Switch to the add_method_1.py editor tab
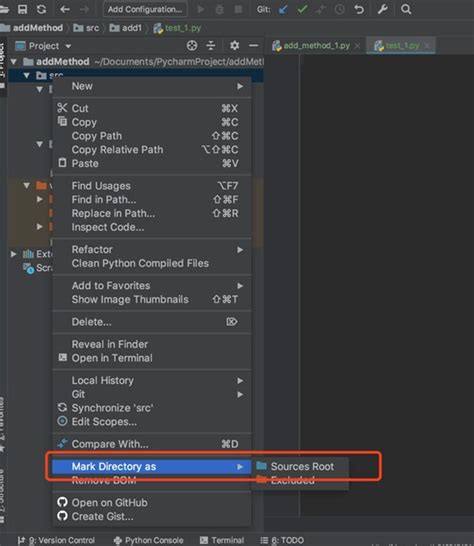 point(316,46)
